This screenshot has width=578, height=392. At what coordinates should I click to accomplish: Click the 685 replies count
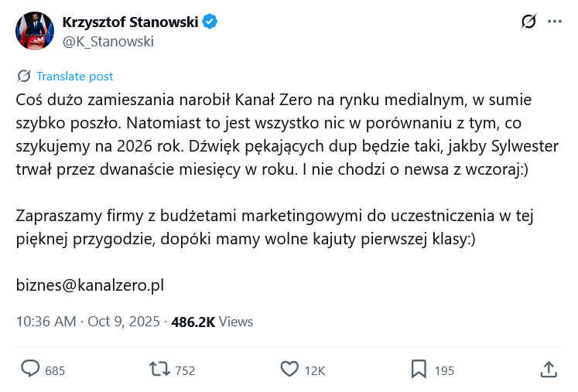pos(55,370)
